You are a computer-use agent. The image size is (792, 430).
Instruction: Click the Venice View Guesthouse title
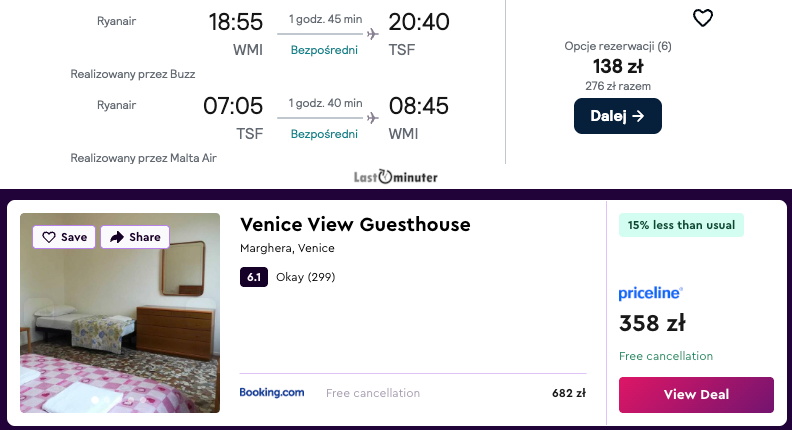pyautogui.click(x=355, y=224)
